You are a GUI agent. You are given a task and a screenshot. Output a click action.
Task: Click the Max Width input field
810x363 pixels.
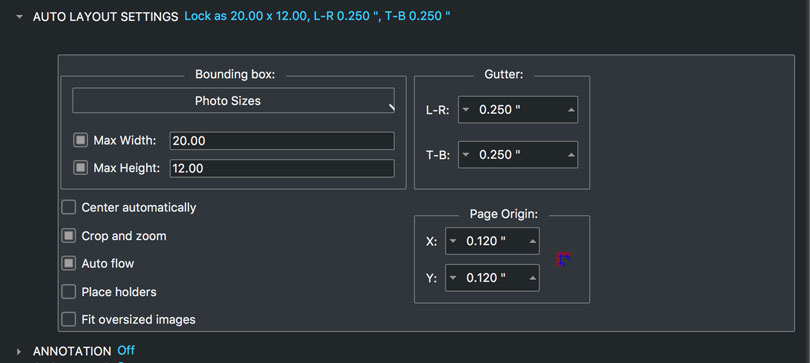(x=282, y=141)
